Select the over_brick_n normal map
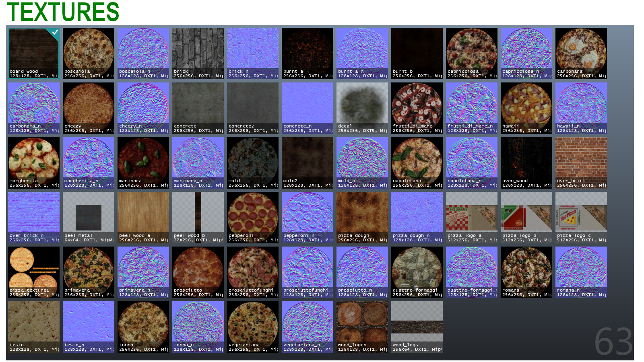The height and width of the screenshot is (362, 644). point(34,218)
